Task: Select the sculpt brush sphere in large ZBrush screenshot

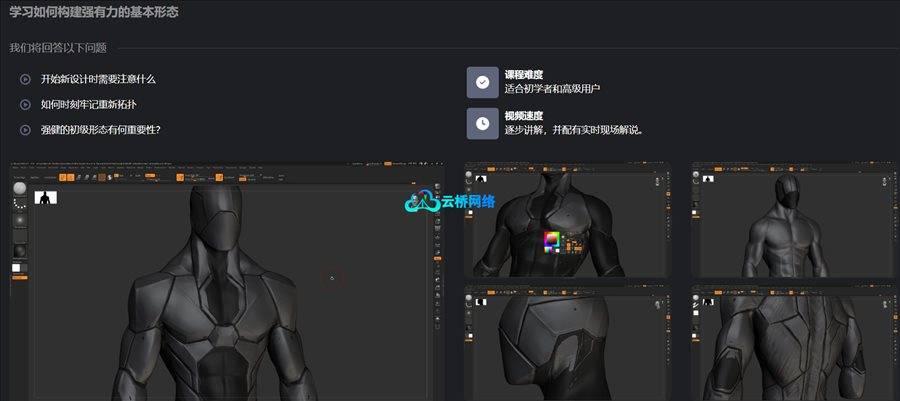Action: [19, 190]
